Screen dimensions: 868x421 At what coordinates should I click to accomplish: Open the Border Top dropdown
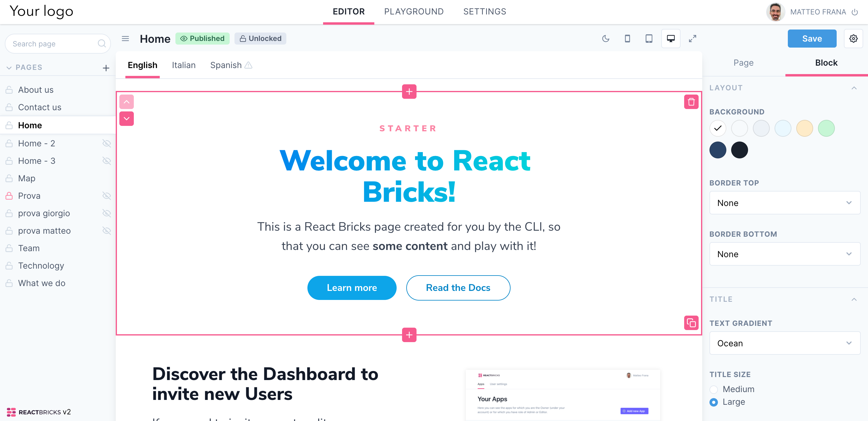click(785, 203)
